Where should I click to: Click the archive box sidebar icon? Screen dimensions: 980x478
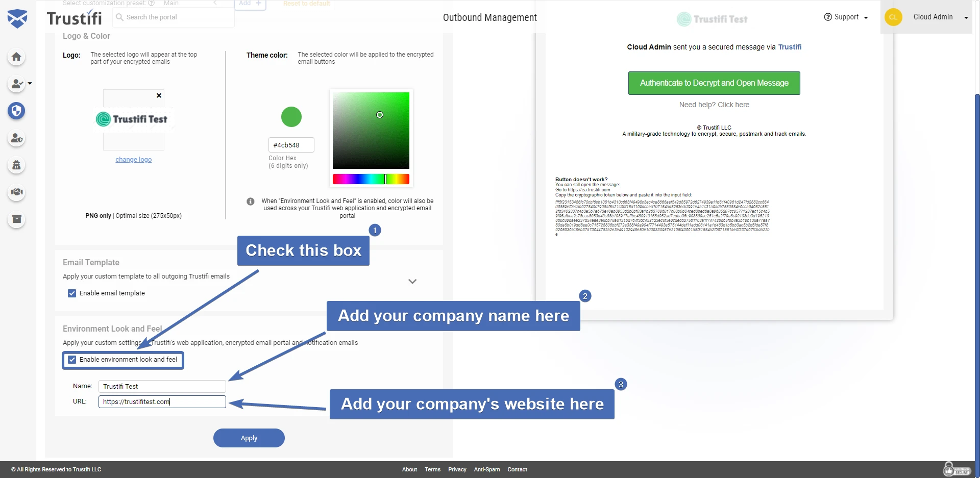[x=16, y=219]
